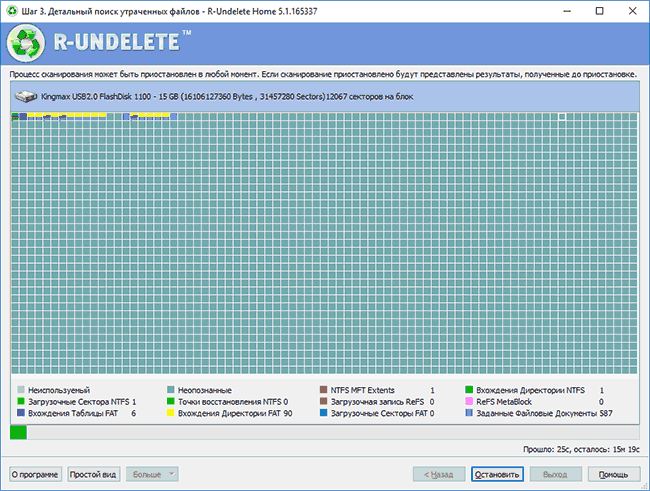Open the "О программе" about dialog
The image size is (650, 491).
[x=35, y=474]
